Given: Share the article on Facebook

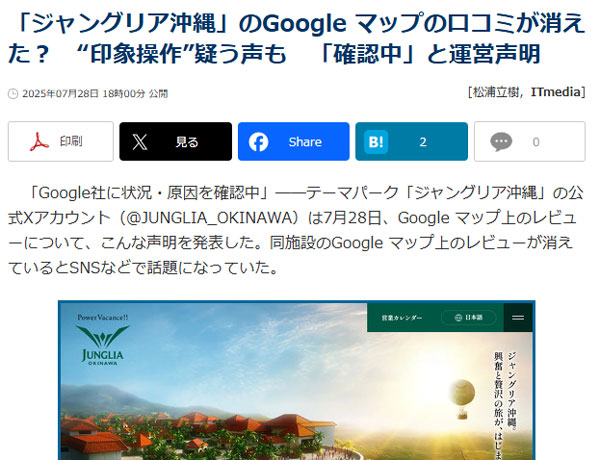Looking at the screenshot, I should (x=293, y=142).
